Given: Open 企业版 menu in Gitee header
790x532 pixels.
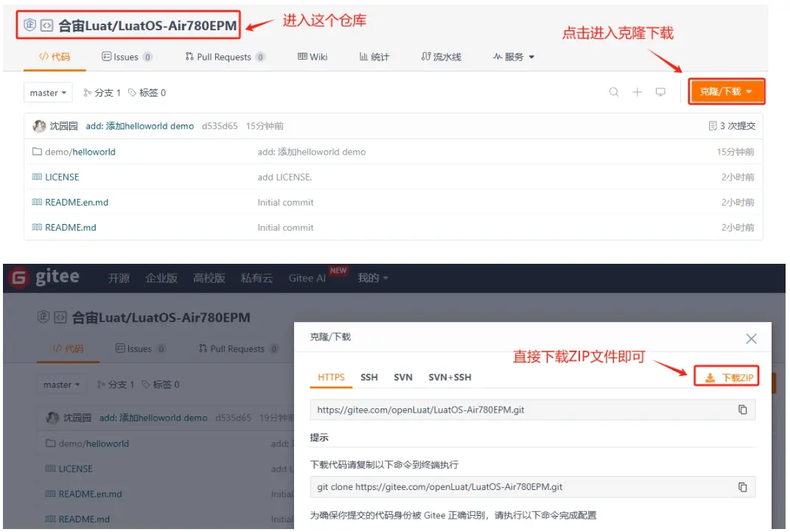Looking at the screenshot, I should point(161,278).
